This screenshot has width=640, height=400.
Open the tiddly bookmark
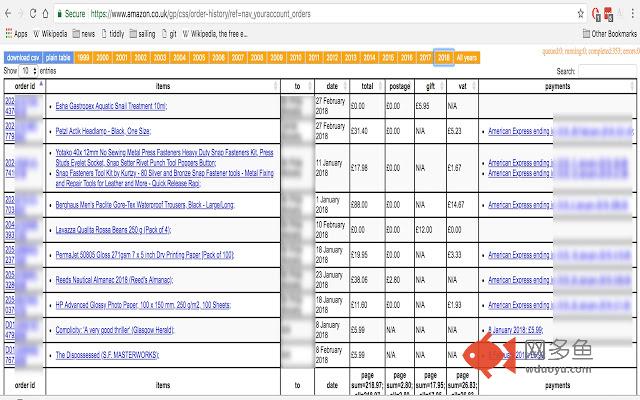[113, 34]
